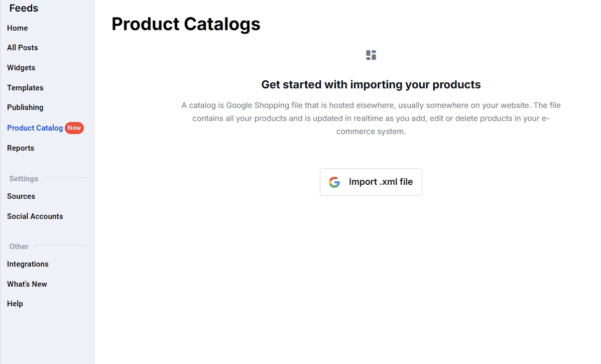View What's New
This screenshot has width=601, height=364.
[x=27, y=284]
